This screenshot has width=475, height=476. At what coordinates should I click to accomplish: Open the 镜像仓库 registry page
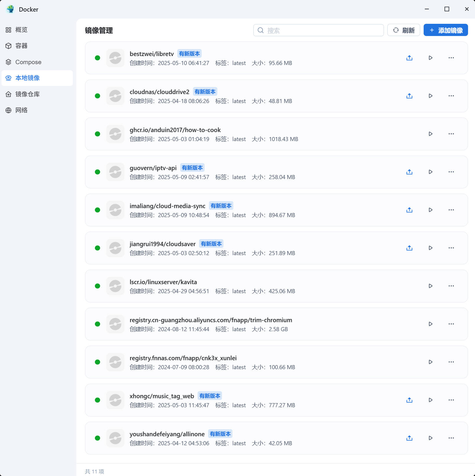37,94
